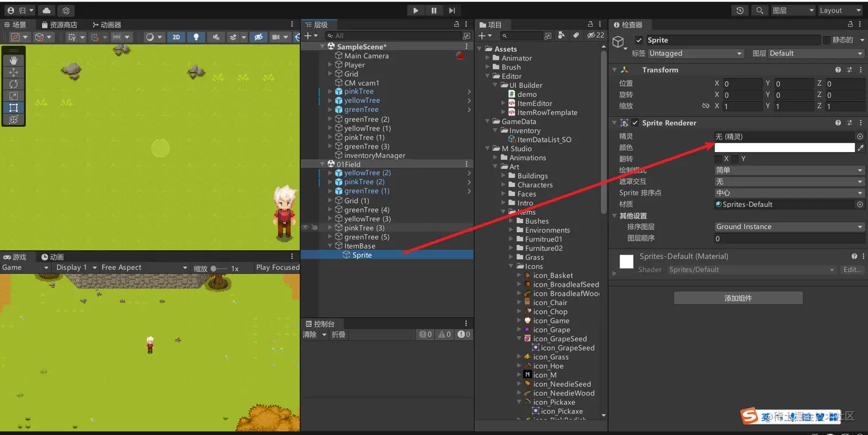This screenshot has height=435, width=868.
Task: Select the Hand (view) tool
Action: 14,60
